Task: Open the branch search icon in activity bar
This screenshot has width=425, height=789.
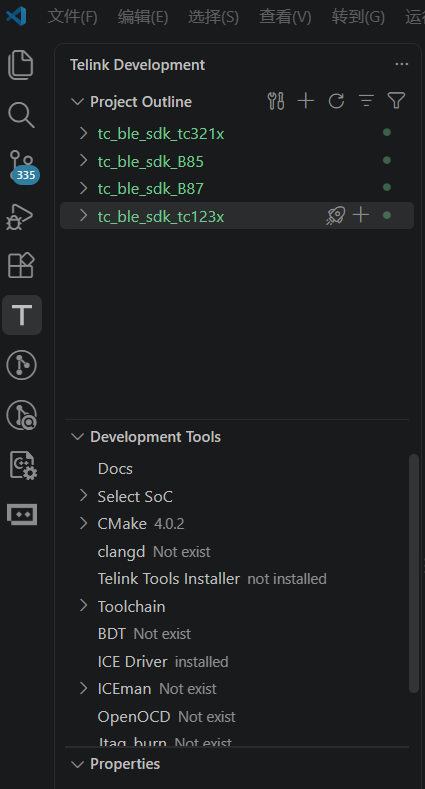Action: pyautogui.click(x=21, y=415)
